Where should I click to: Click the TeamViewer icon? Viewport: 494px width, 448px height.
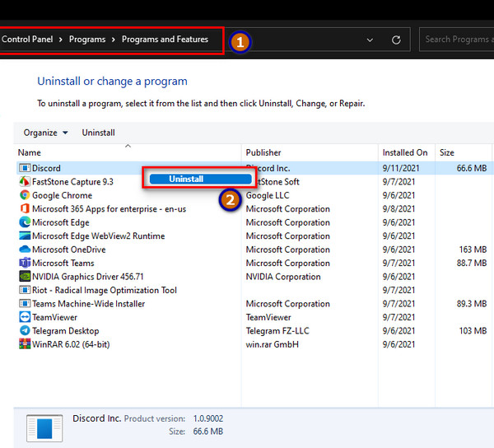[x=25, y=317]
